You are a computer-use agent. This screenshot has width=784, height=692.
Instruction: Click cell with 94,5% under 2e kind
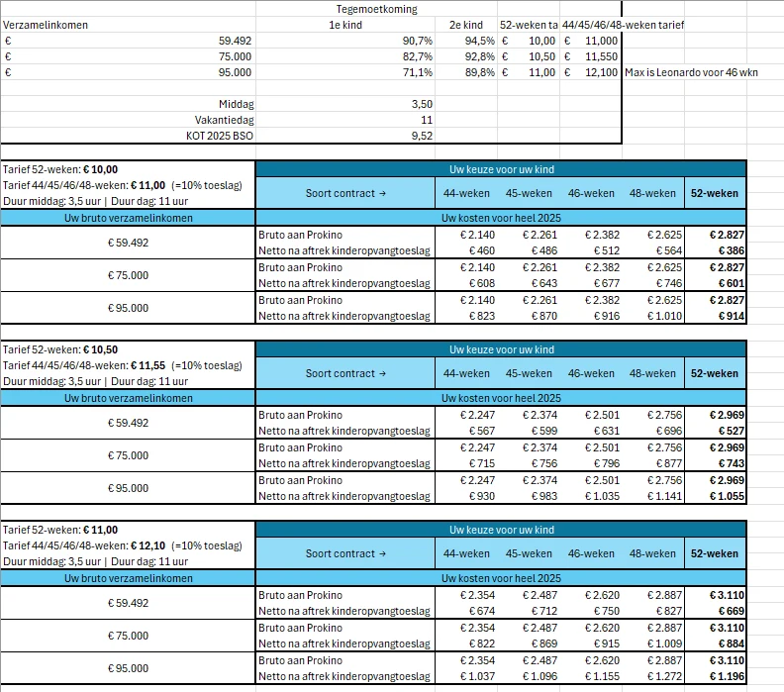[466, 41]
